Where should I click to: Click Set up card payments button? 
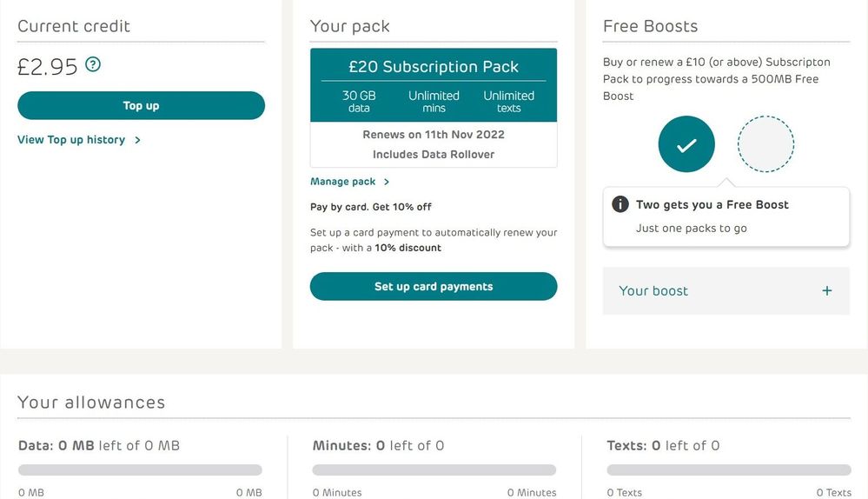[434, 286]
